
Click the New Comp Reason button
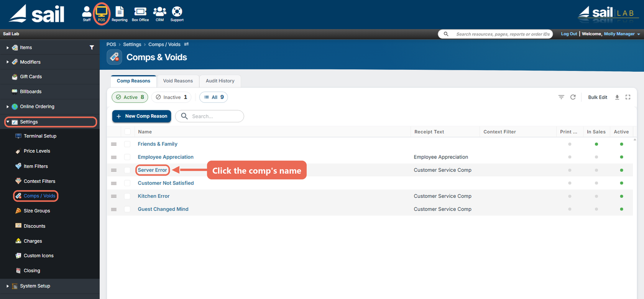click(141, 116)
